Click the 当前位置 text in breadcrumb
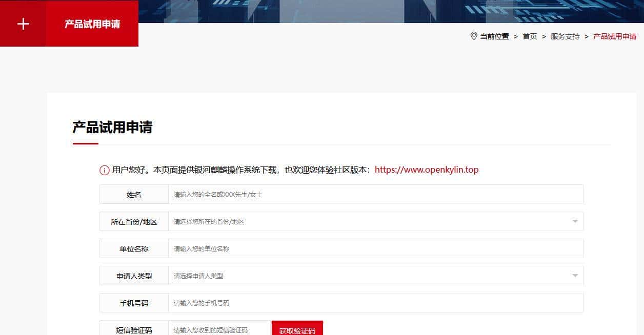The width and height of the screenshot is (644, 335). (x=494, y=36)
